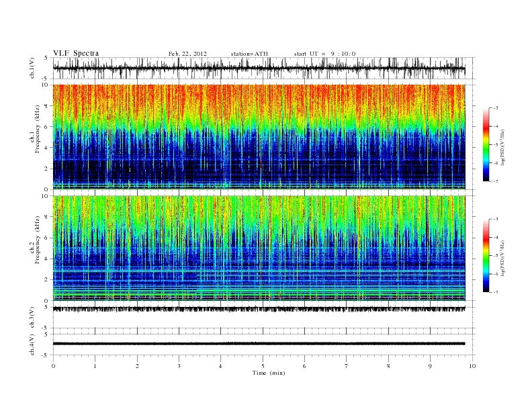Click the time axis tick label "4"
The height and width of the screenshot is (411, 532).
221,366
